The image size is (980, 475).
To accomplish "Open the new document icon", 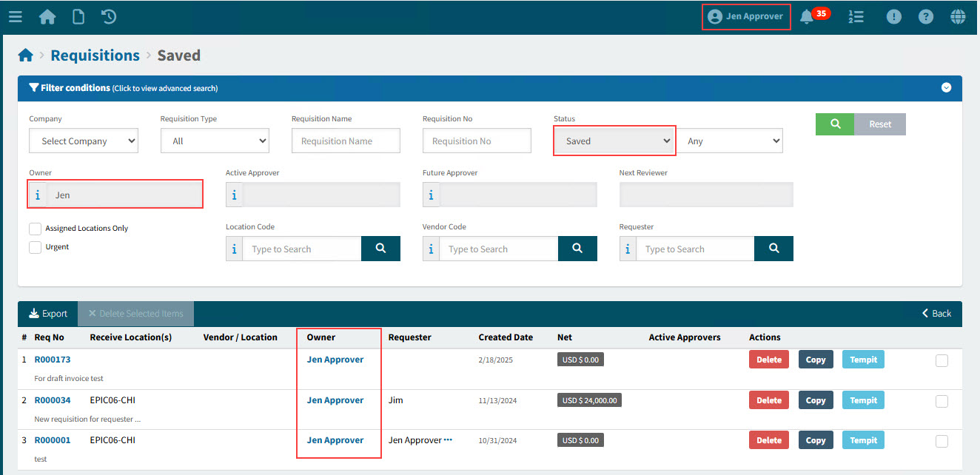I will coord(78,16).
